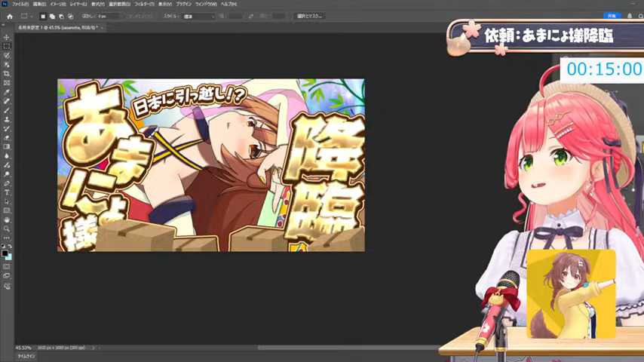Open the ヘルプ(H) menu
644x362 pixels.
(x=228, y=4)
